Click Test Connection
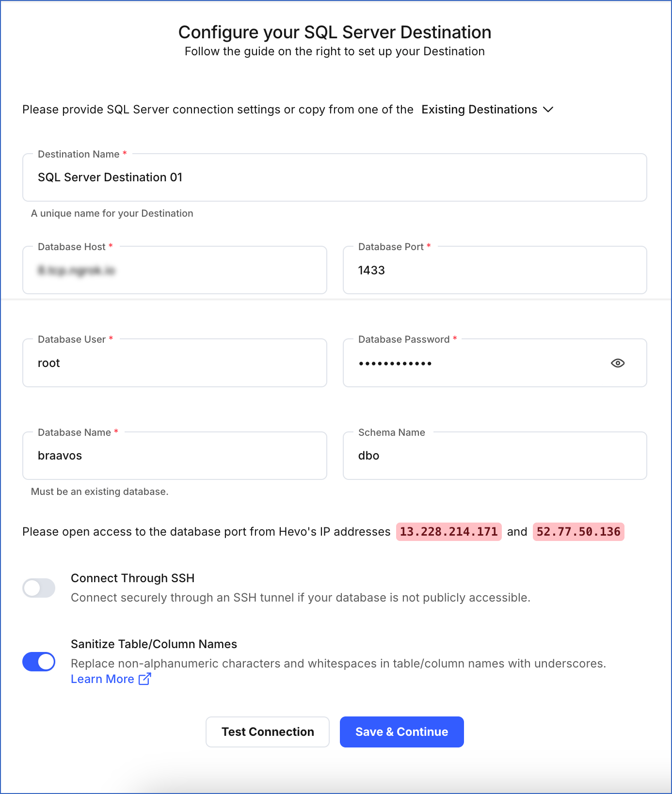Viewport: 672px width, 794px height. coord(267,731)
